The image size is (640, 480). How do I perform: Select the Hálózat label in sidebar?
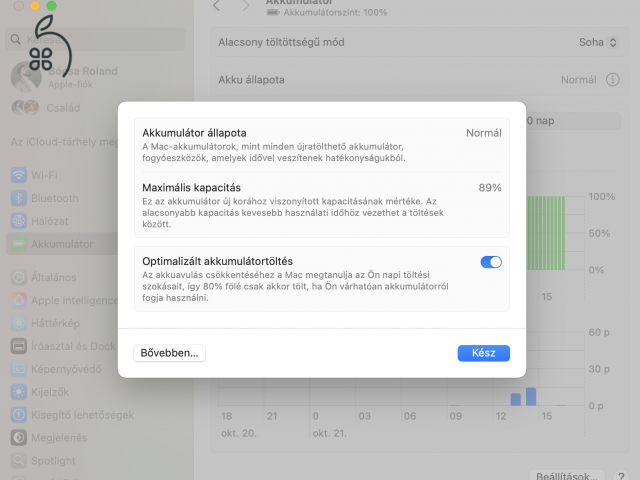coord(50,221)
